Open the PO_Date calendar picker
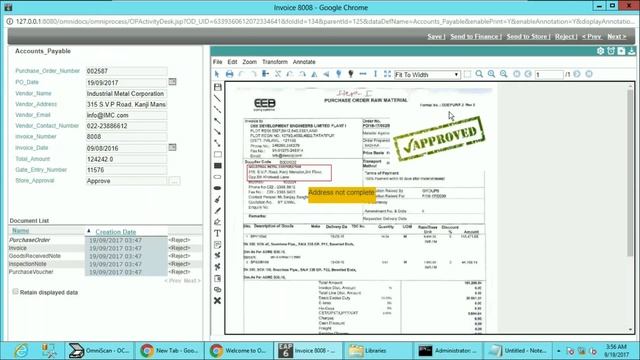Screen dimensions: 640x360 [x=173, y=82]
